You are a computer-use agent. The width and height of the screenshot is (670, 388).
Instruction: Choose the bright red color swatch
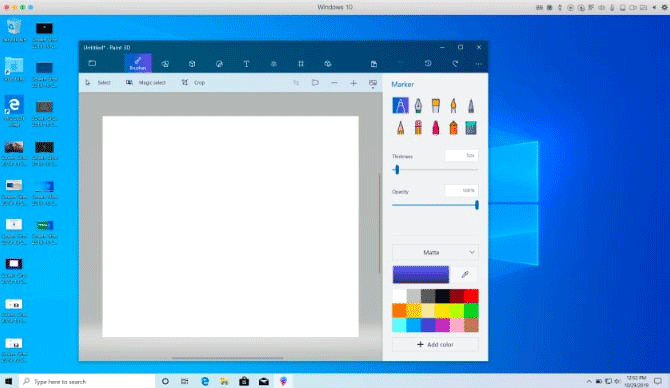471,296
